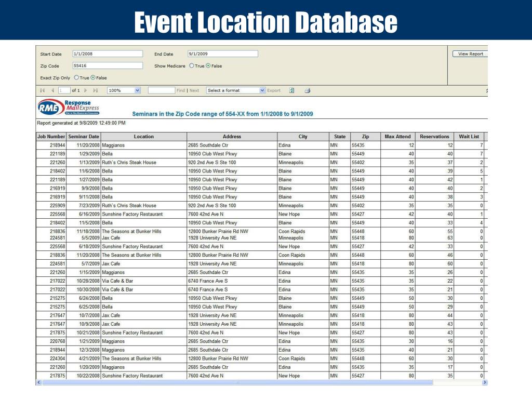Refresh the report with green icon

point(292,90)
